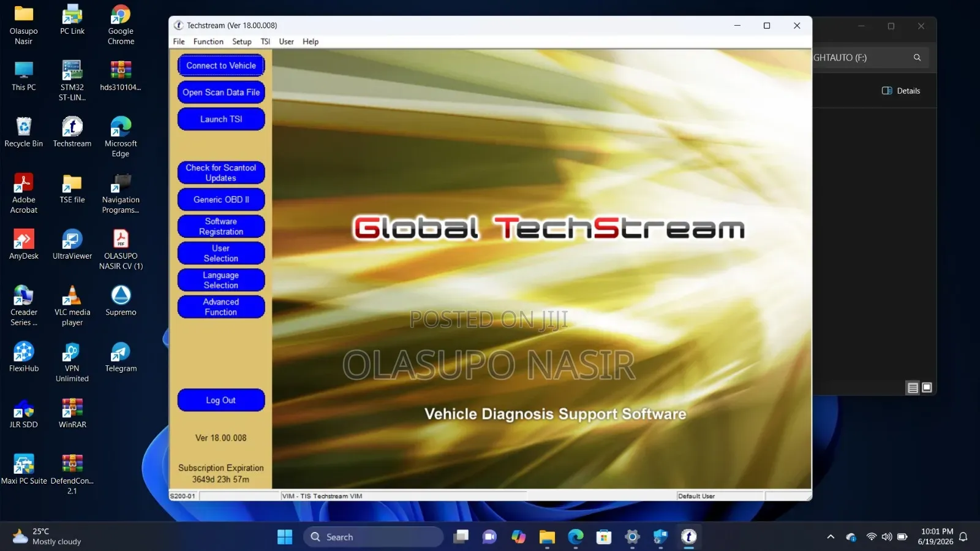This screenshot has height=551, width=980.
Task: Show hidden tray icons chevron
Action: pyautogui.click(x=831, y=537)
